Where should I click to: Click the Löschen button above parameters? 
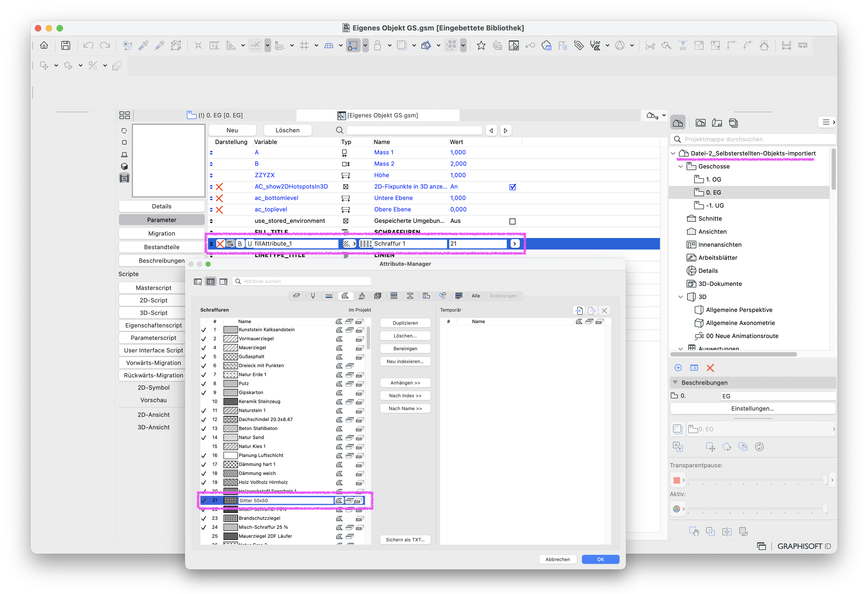(x=287, y=130)
